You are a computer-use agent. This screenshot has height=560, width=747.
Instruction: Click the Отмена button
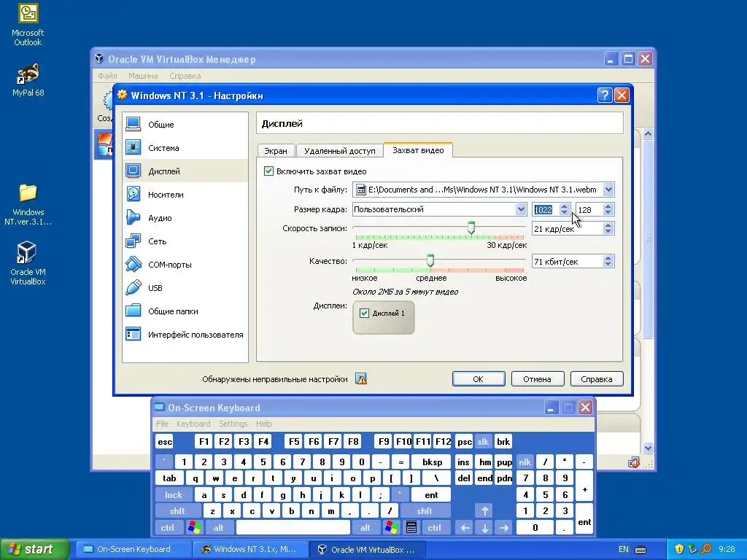538,379
